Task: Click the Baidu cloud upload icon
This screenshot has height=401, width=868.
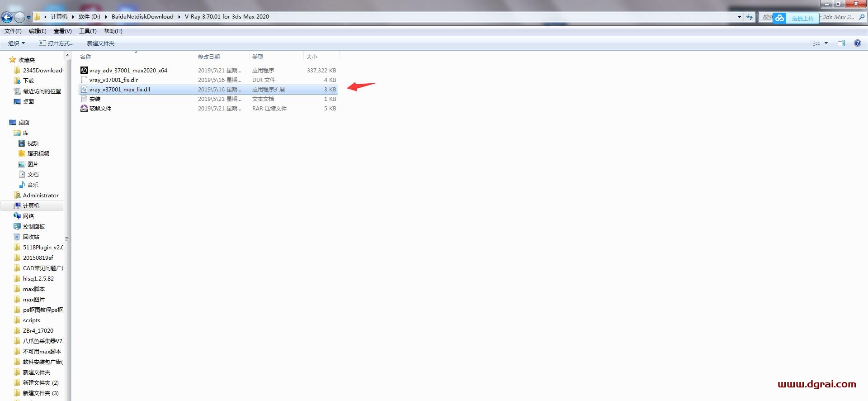Action: [x=779, y=18]
